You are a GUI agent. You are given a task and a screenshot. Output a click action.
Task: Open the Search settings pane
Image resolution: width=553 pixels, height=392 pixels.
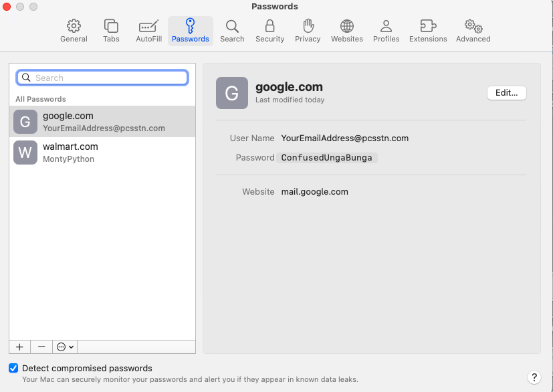pos(232,31)
